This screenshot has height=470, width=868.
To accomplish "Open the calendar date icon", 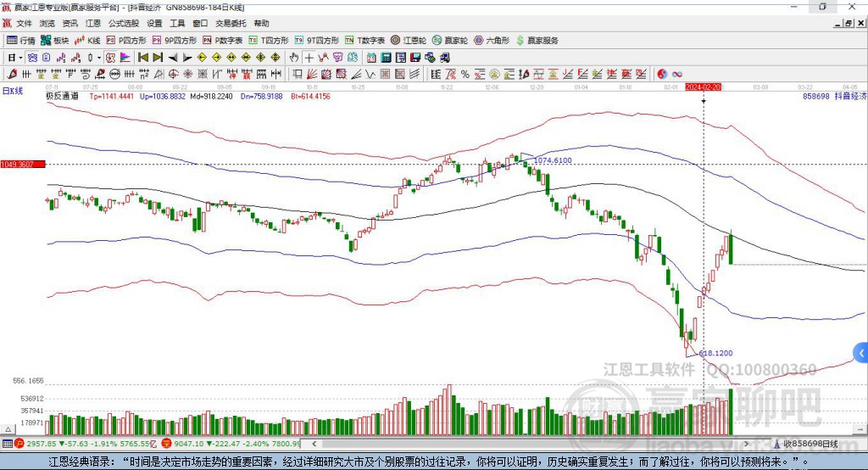I will pyautogui.click(x=371, y=58).
